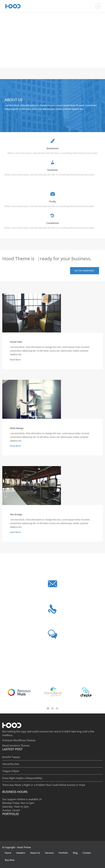Open the About Us footer menu item
105x868 pixels.
(35, 853)
